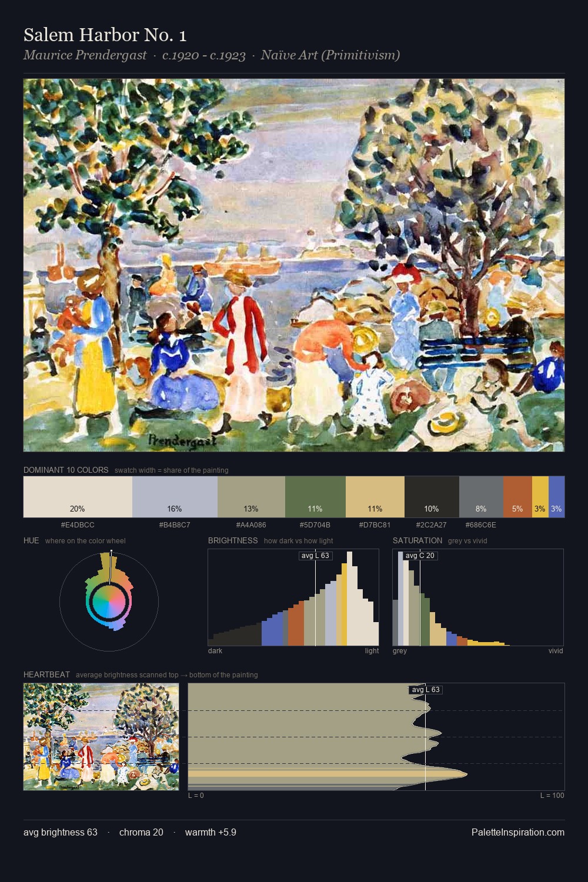This screenshot has width=588, height=882.
Task: Click 'how dark vs how light' caption
Action: (299, 541)
